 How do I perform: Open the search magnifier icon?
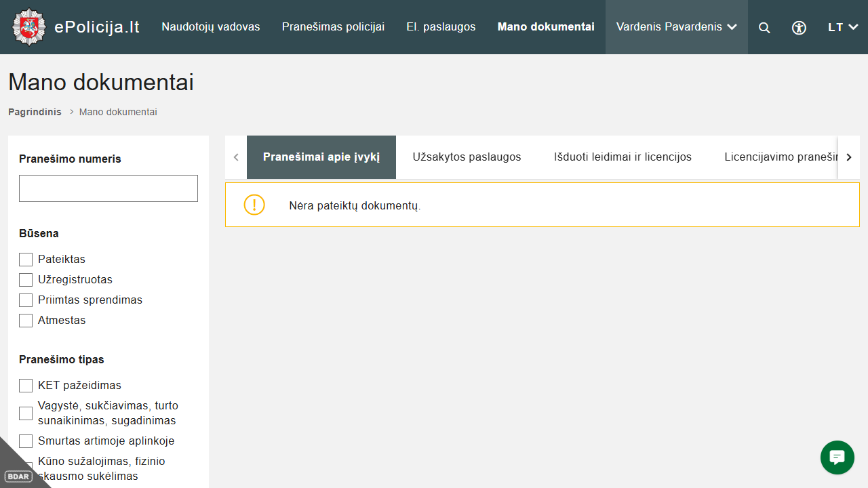click(x=764, y=28)
